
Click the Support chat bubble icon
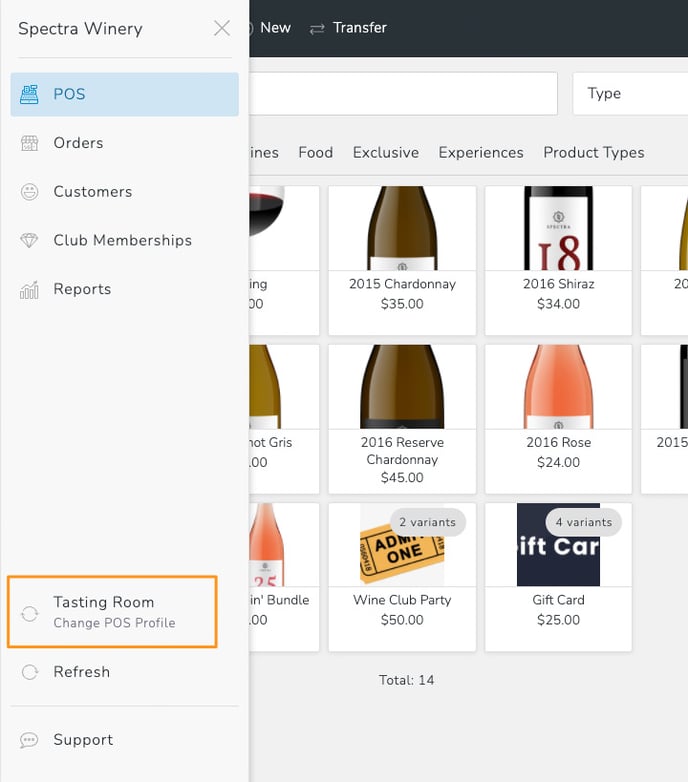coord(29,740)
